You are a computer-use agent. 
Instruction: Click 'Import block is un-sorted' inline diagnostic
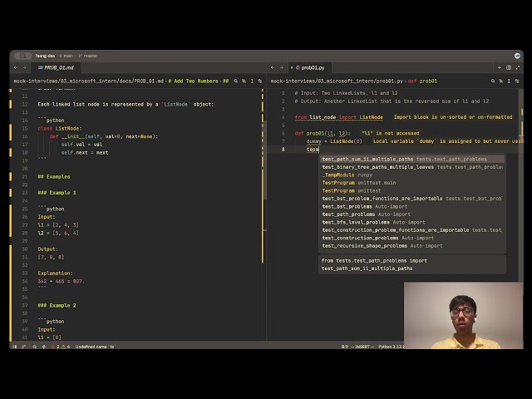coord(453,117)
